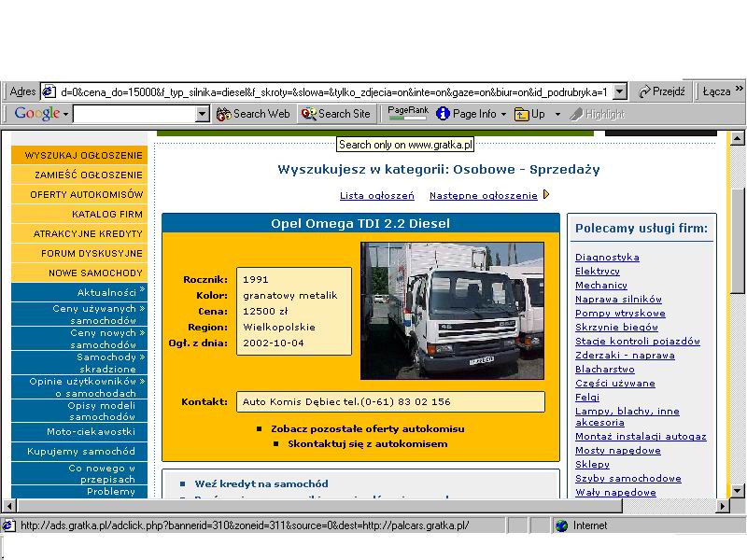The image size is (747, 560).
Task: Open Zderzaki - naprawa link
Action: click(x=625, y=356)
